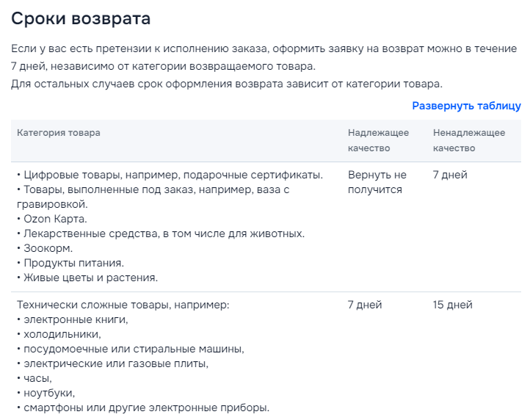Viewport: 530px width, 420px height.
Task: Click the "часы" list item
Action: [x=37, y=378]
